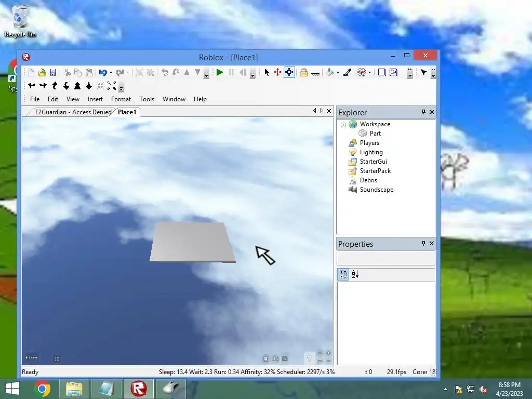Cut selection with scissors icon
This screenshot has width=532, height=399.
tap(68, 72)
